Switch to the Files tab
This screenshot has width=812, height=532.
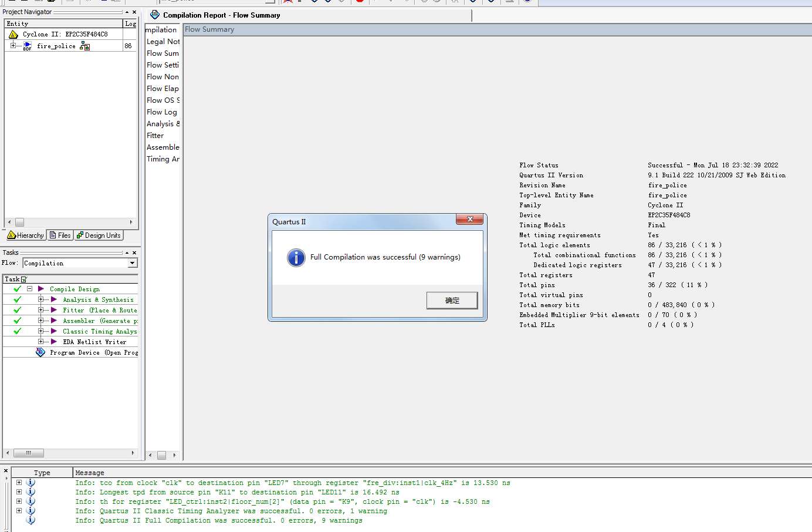60,235
